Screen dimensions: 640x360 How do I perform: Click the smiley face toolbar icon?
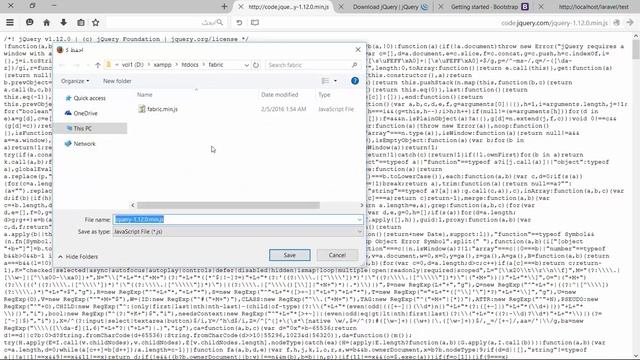[29, 22]
